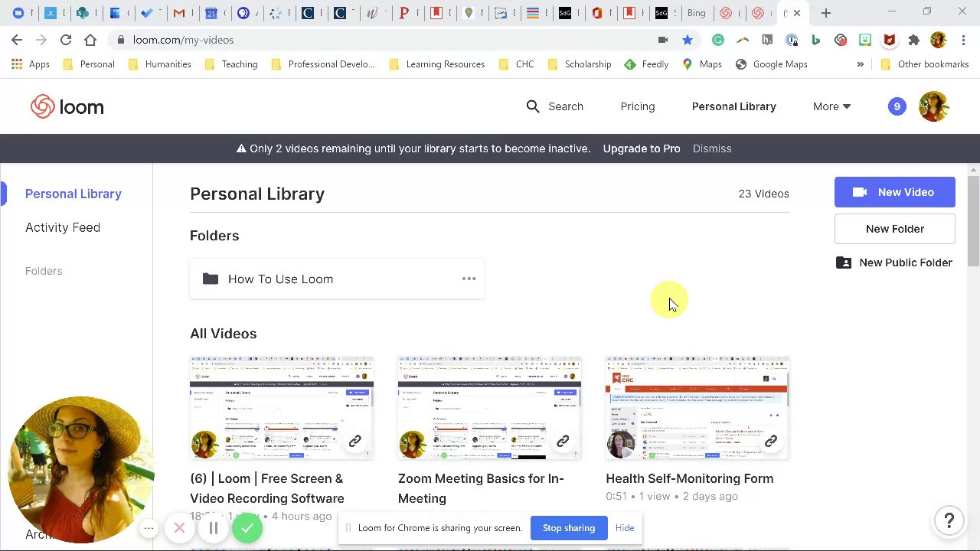
Task: Click the 23 Videos count text
Action: [x=763, y=194]
